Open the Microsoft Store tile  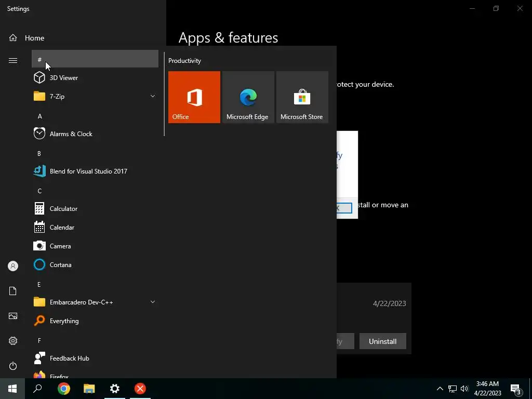pos(302,97)
